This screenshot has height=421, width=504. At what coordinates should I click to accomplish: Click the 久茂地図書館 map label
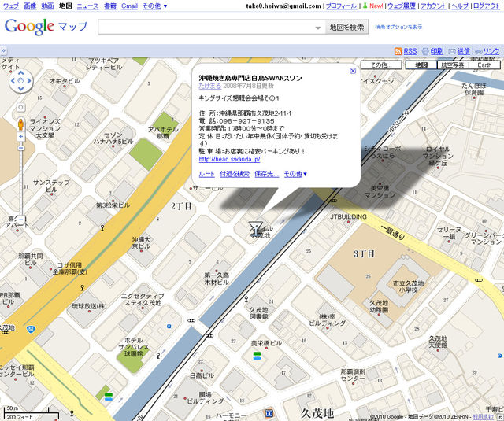pyautogui.click(x=259, y=313)
